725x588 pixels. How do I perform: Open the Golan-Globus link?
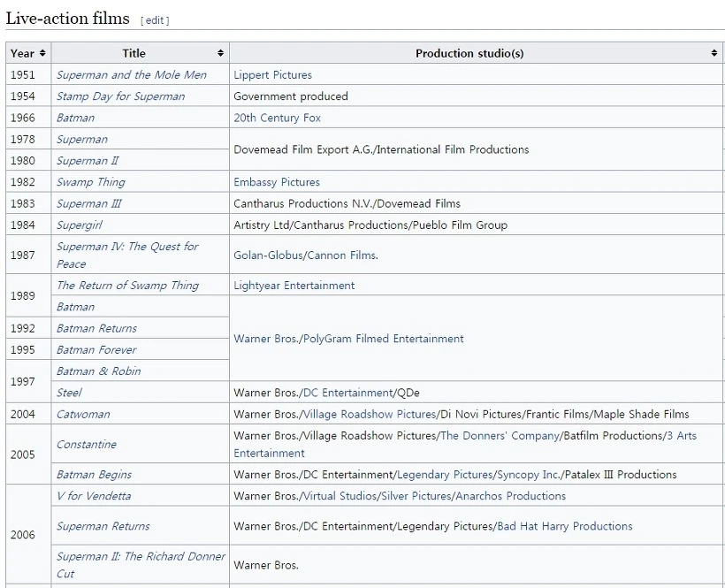pos(268,256)
